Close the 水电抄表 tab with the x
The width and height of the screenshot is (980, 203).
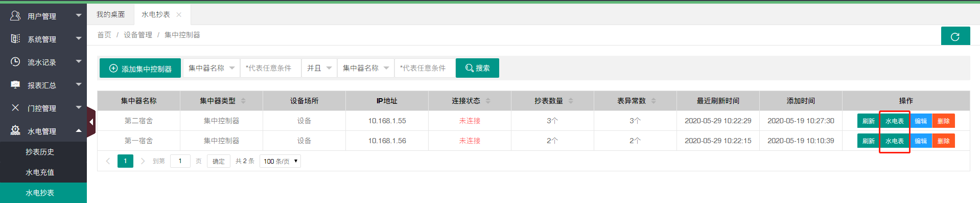[179, 15]
